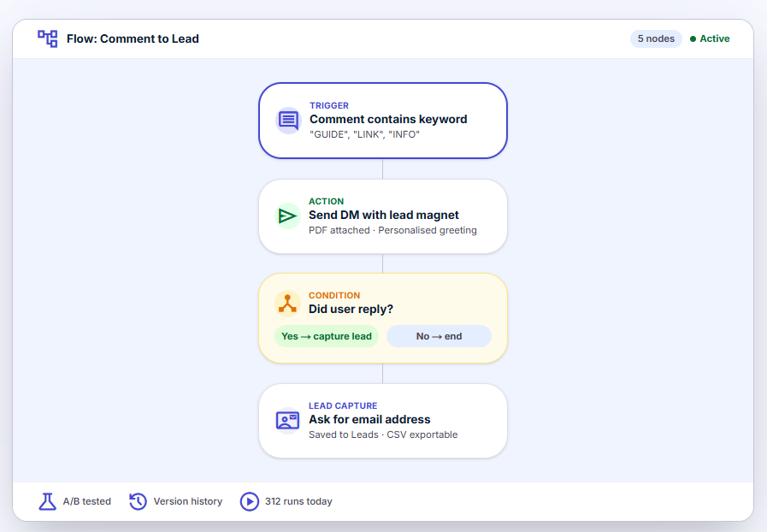
Task: Click the keywords "GUIDE", "LINK", "INFO" text
Action: (364, 134)
